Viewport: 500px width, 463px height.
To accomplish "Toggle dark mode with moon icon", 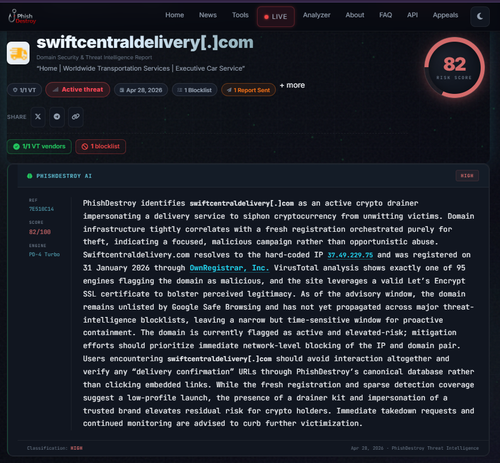I will pyautogui.click(x=480, y=16).
